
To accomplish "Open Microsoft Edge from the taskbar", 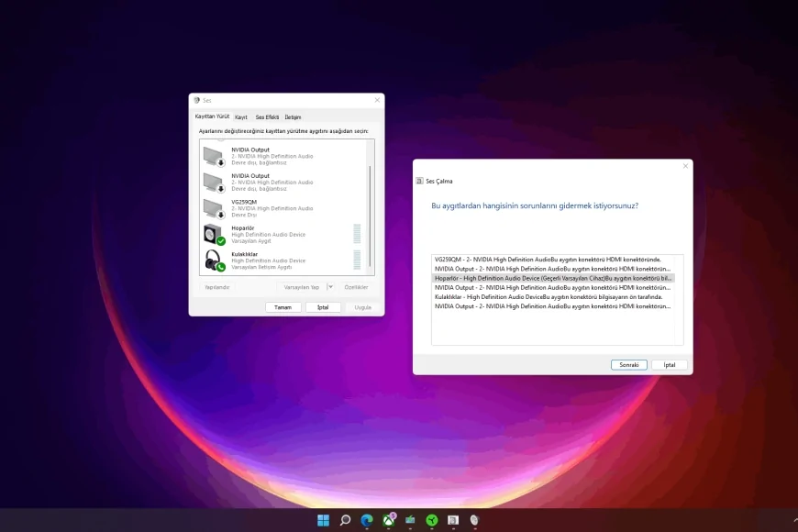I will coord(367,520).
